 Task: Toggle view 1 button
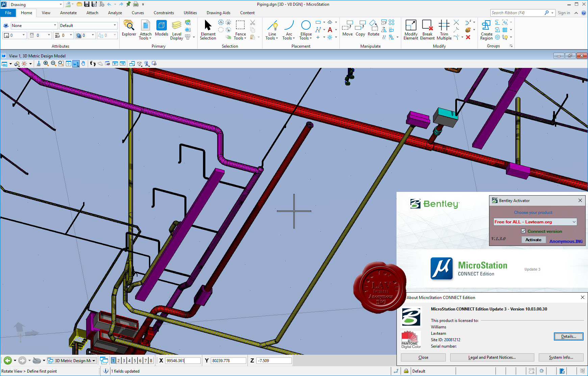click(x=113, y=360)
